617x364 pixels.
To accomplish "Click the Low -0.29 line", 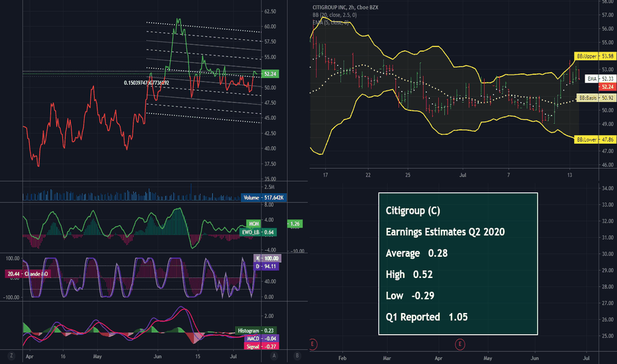I will point(410,296).
